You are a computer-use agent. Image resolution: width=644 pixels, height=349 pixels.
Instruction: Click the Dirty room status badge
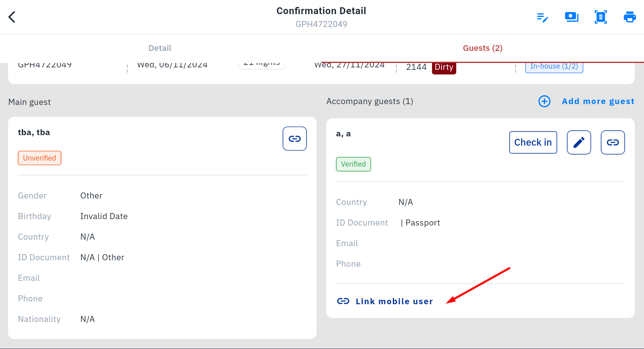click(444, 68)
